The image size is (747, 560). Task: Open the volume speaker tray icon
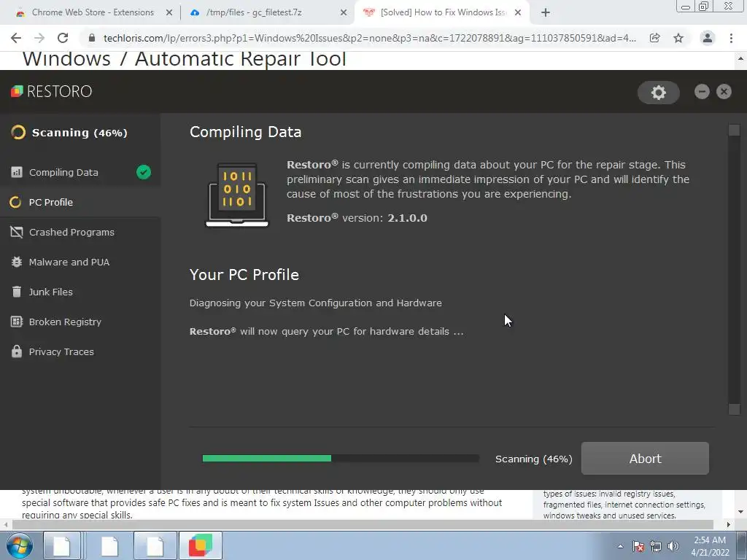(673, 546)
